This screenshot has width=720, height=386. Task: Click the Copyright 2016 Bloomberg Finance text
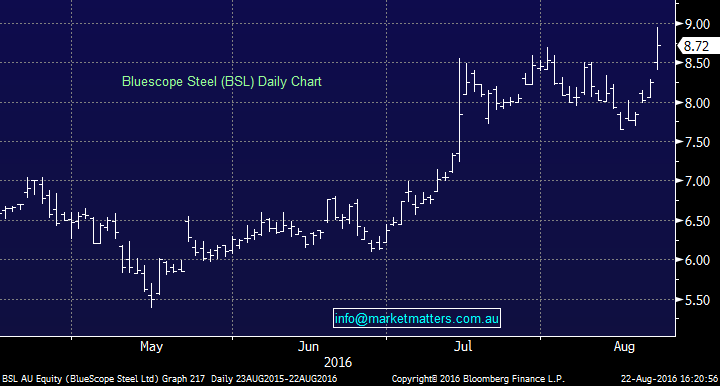tap(478, 379)
